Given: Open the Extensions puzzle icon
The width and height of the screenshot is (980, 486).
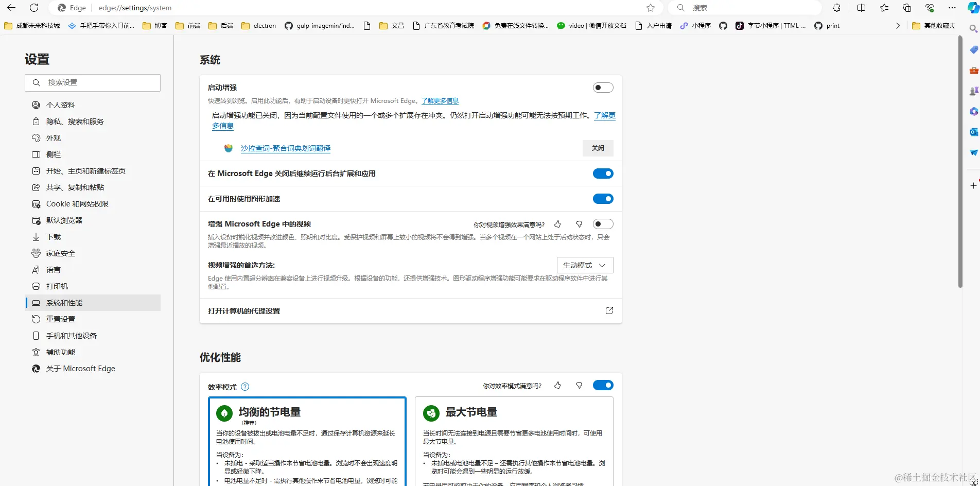Looking at the screenshot, I should 837,8.
